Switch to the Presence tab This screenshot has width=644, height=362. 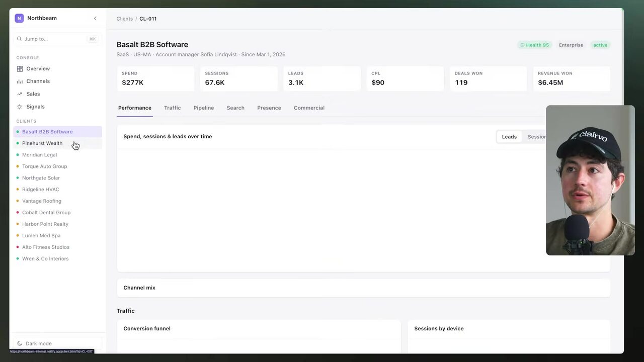coord(269,108)
